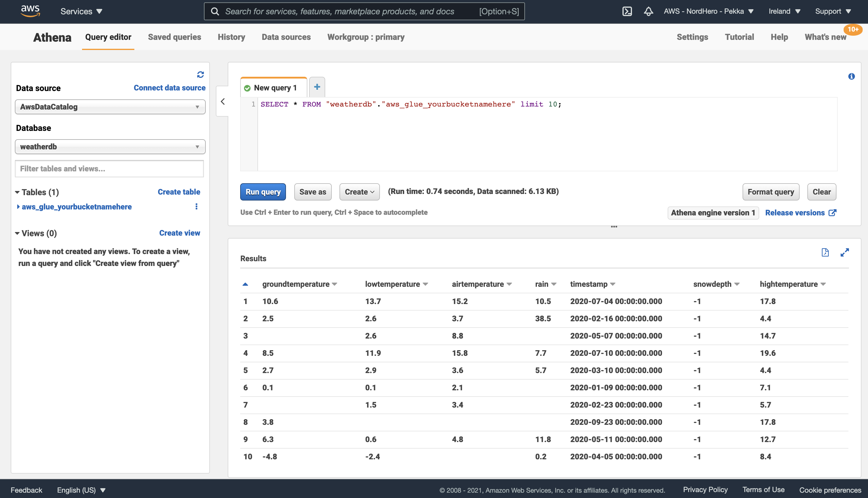
Task: Open the rain column filter arrow
Action: tap(554, 284)
